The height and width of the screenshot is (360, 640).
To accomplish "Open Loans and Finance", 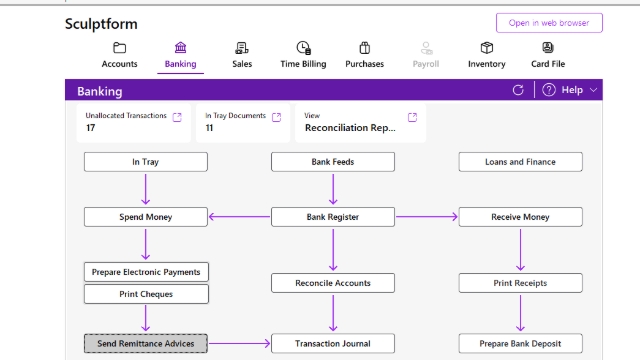I will point(520,162).
